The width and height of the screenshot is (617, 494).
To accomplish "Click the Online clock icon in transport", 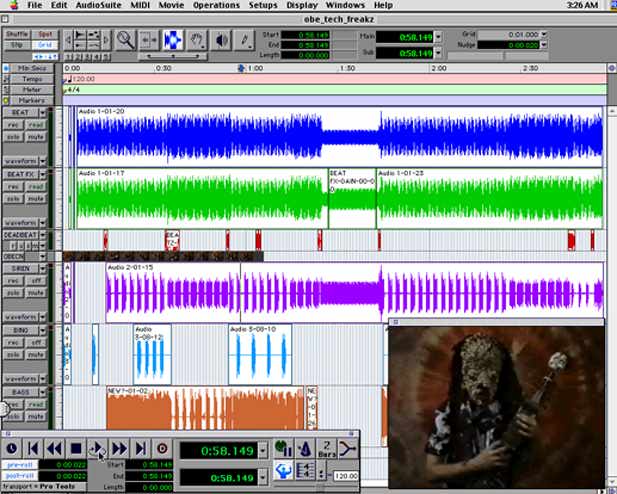I will pyautogui.click(x=11, y=448).
